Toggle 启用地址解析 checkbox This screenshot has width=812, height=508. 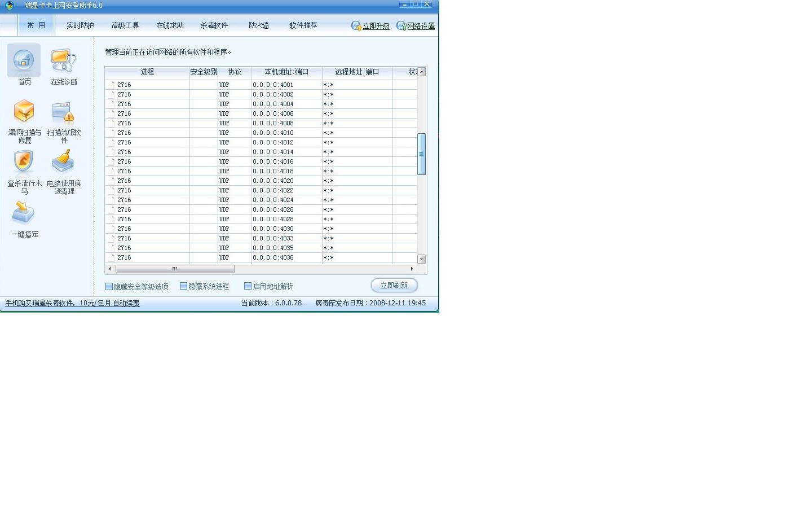click(x=248, y=286)
